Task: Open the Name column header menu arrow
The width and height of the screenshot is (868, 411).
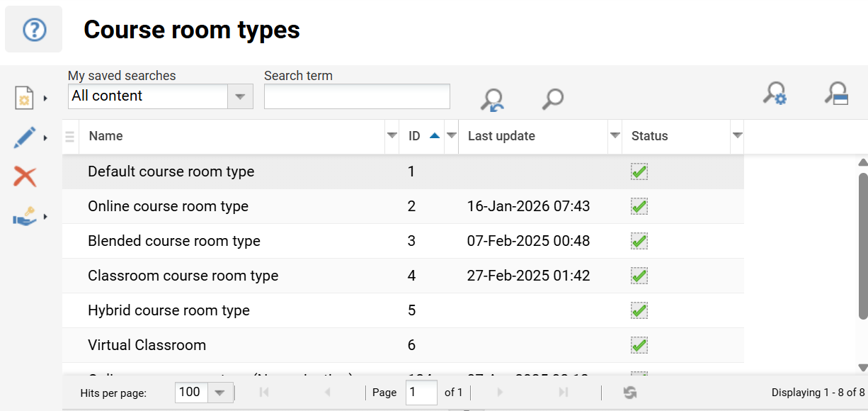Action: click(392, 136)
